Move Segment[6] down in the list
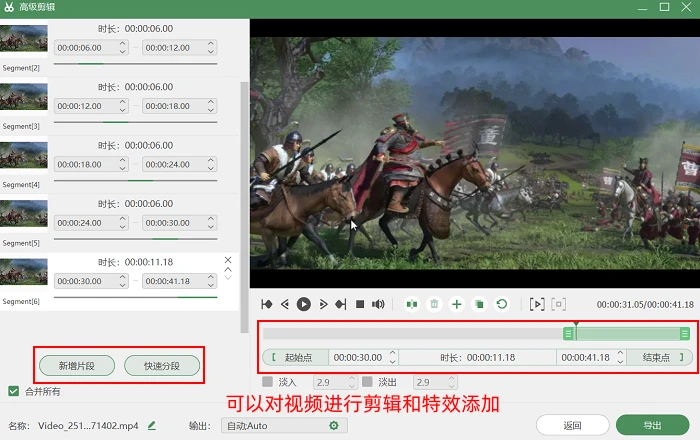 [228, 278]
